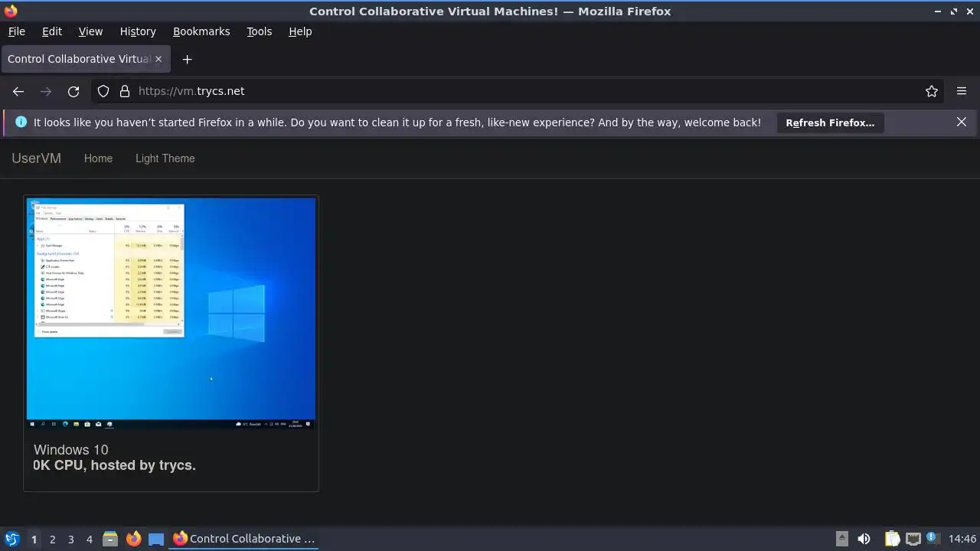Screen dimensions: 980x551
Task: Open the tracking protection shield icon
Action: click(103, 91)
